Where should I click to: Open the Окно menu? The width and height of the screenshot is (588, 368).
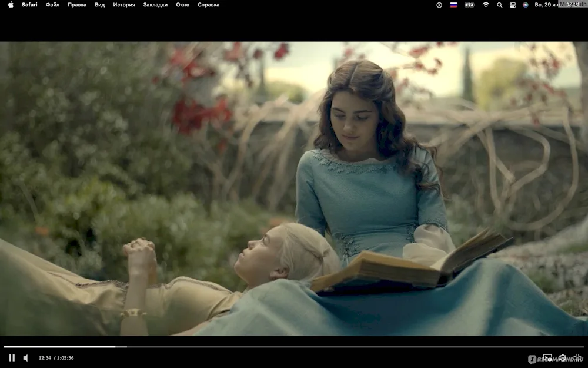pos(183,5)
